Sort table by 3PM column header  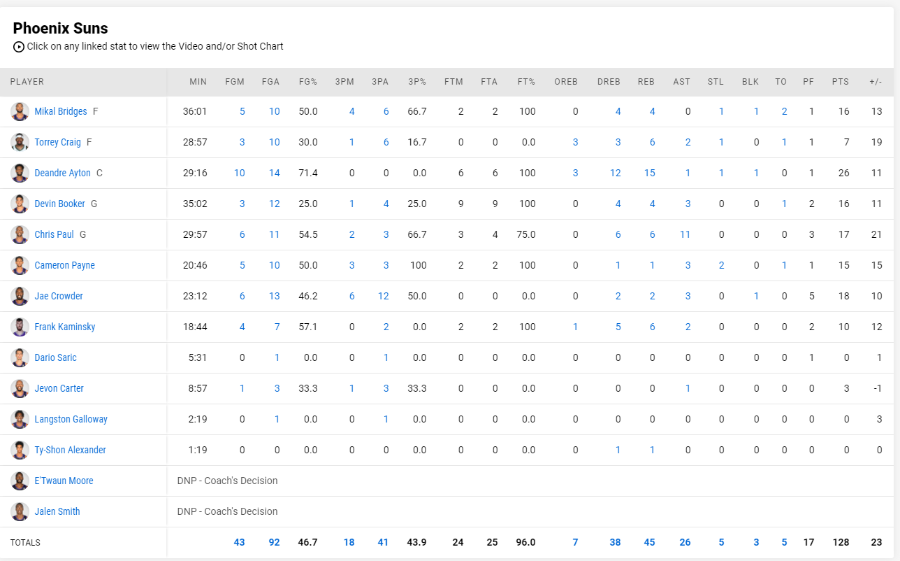pyautogui.click(x=344, y=82)
